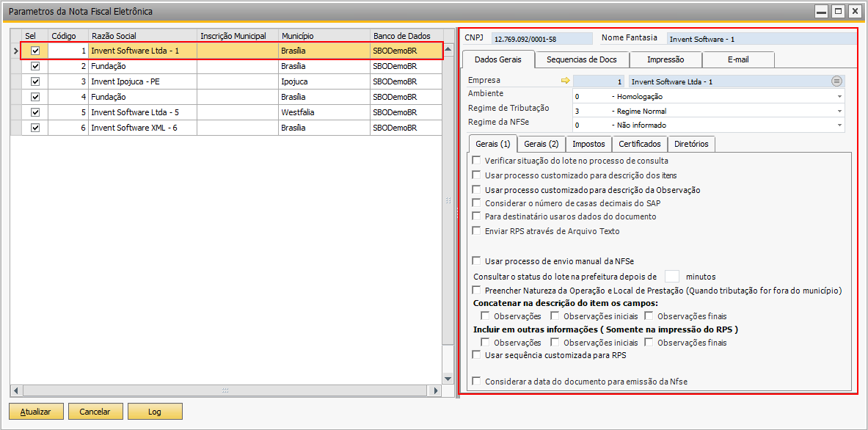The height and width of the screenshot is (430, 868).
Task: Sort by the Município column header
Action: pyautogui.click(x=324, y=35)
